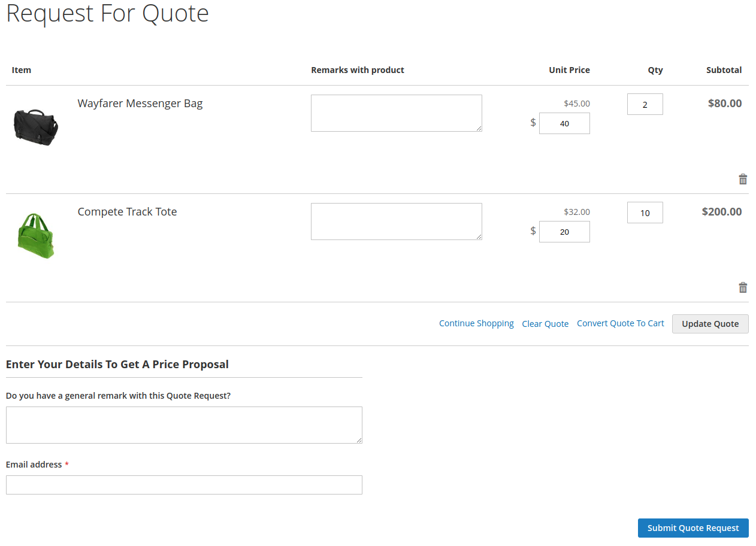756x546 pixels.
Task: Focus the remarks box for Compete Track Tote
Action: [x=397, y=222]
